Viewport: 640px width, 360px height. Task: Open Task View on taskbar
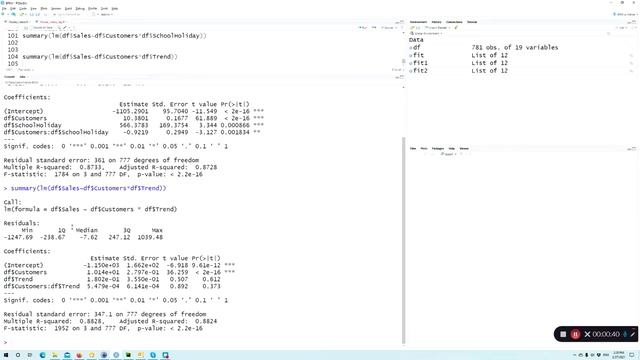(x=30, y=355)
